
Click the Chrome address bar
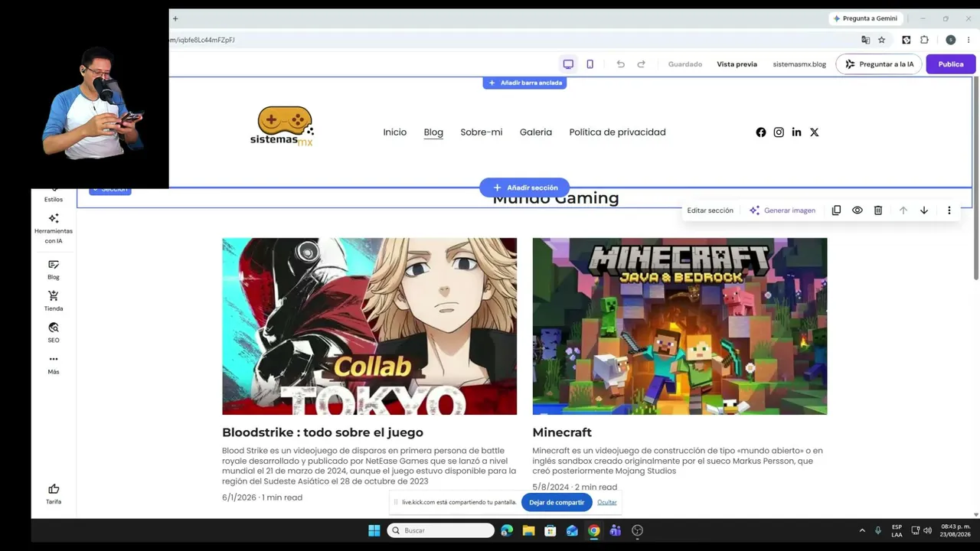coord(511,40)
